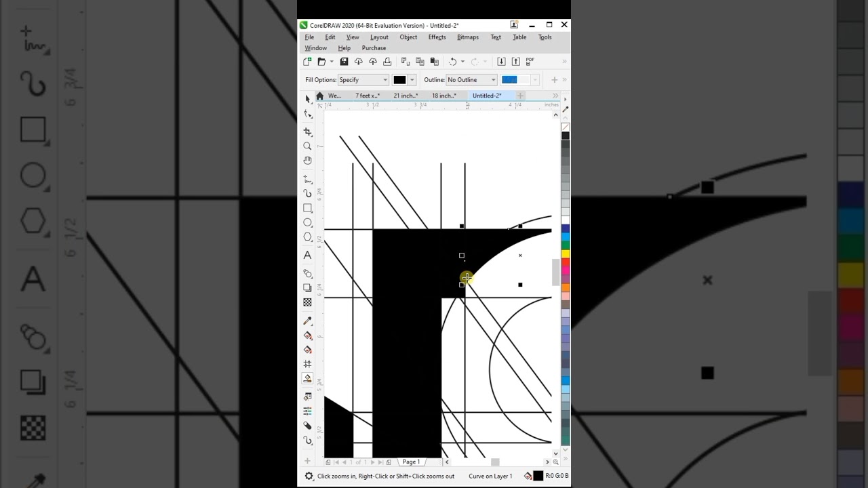The image size is (868, 488).
Task: Pick the red palette swatch
Action: tap(565, 262)
